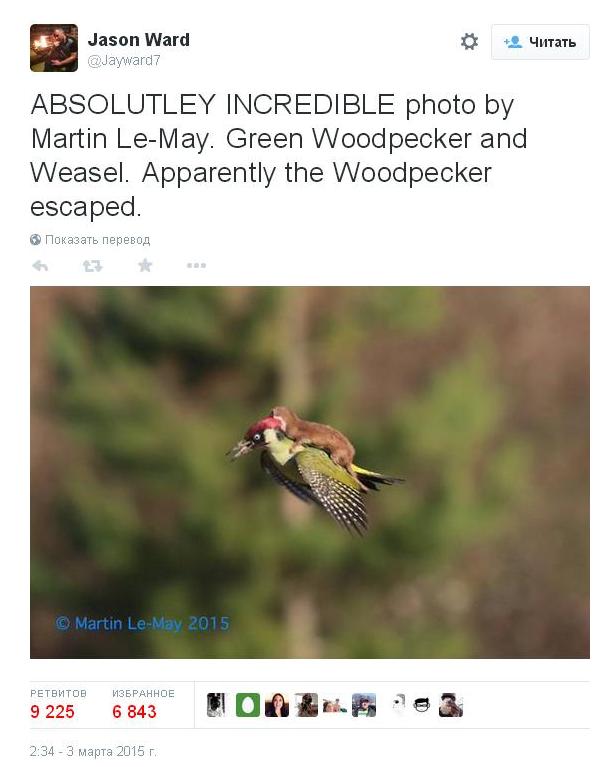Viewport: 609px width, 767px height.
Task: Open the last avatar in retweeters row
Action: 451,705
